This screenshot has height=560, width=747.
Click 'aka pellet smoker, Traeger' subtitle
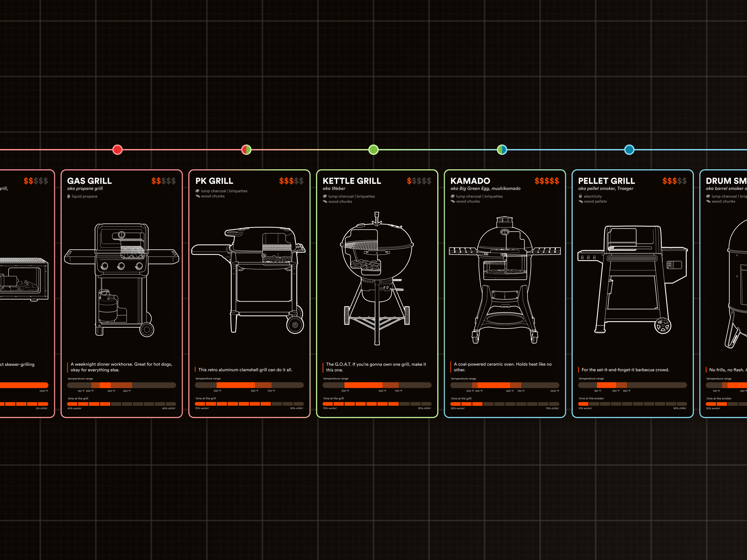606,189
